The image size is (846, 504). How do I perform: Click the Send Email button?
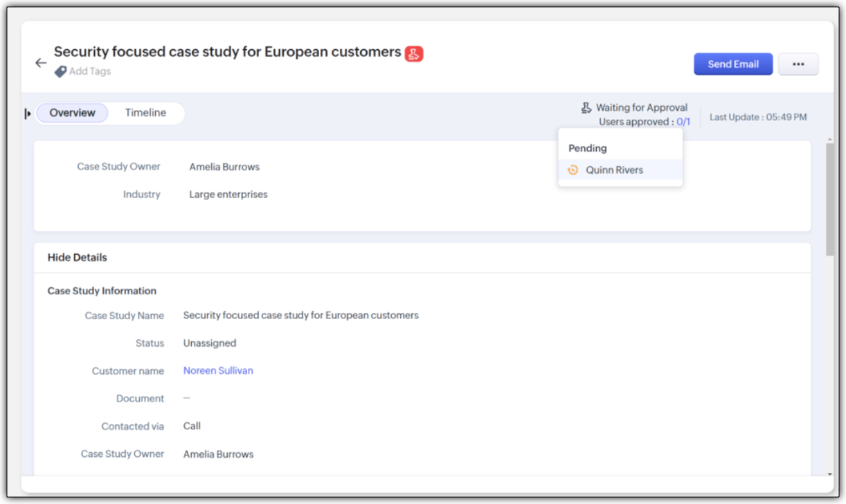point(733,64)
